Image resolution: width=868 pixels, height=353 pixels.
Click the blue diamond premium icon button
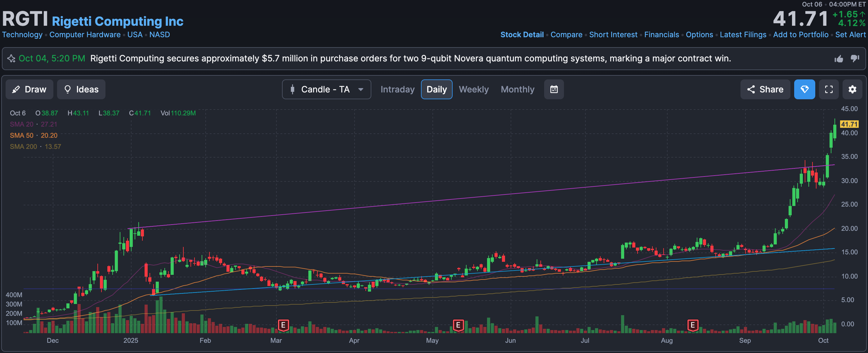804,89
